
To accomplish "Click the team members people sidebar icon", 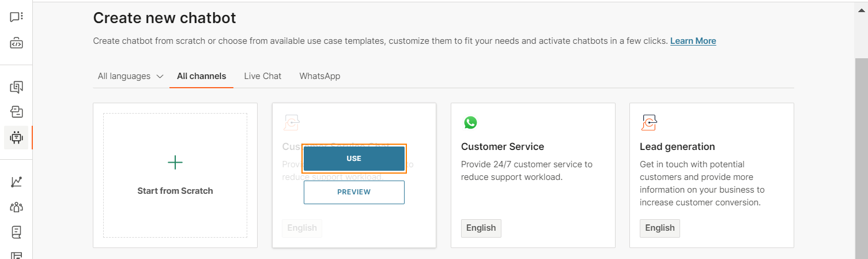I will (x=16, y=207).
